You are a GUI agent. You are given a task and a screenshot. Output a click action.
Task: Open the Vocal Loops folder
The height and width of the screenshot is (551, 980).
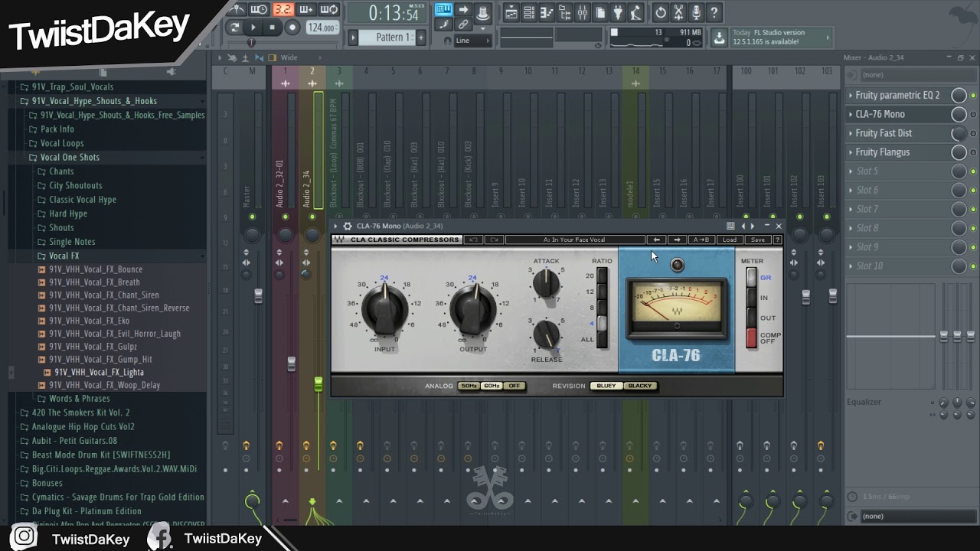pos(62,143)
